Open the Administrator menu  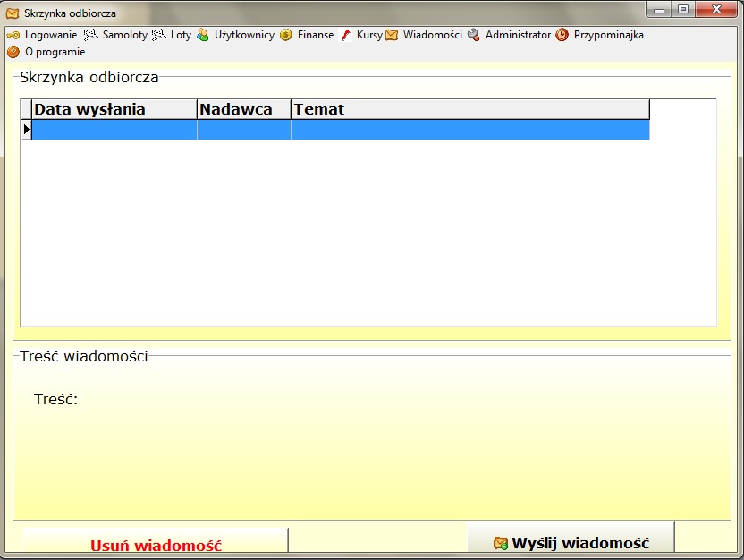(518, 35)
